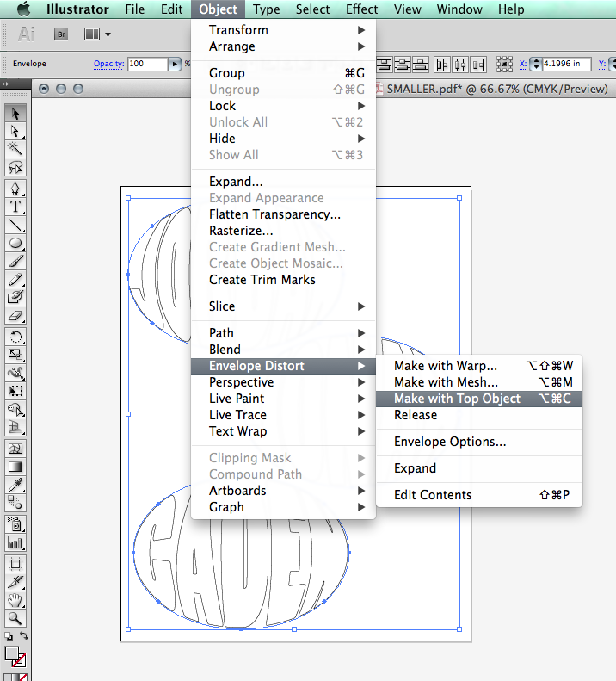This screenshot has width=616, height=681.
Task: Select the Slice tool
Action: (x=15, y=582)
